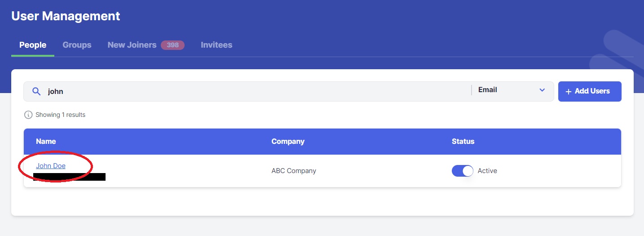This screenshot has height=236, width=644.
Task: Toggle John Doe's Active status switch
Action: pos(462,171)
